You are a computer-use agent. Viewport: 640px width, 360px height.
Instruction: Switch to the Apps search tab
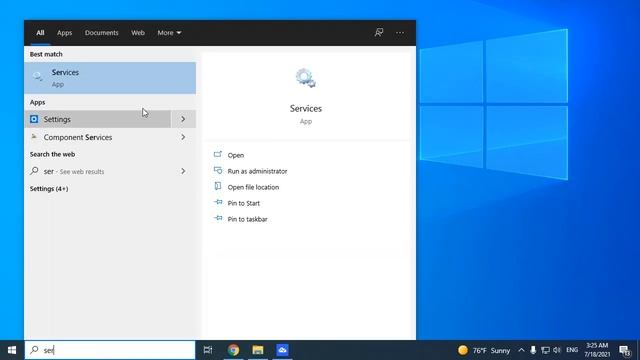point(64,33)
